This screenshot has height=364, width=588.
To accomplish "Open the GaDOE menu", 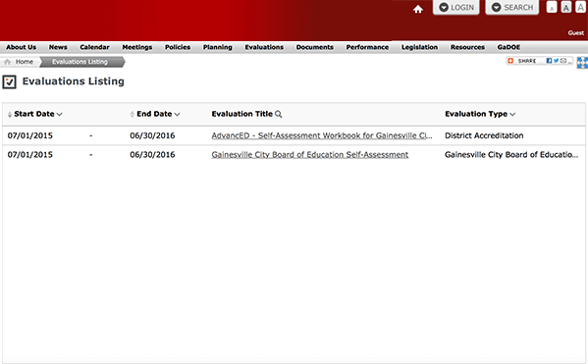I will pos(508,47).
